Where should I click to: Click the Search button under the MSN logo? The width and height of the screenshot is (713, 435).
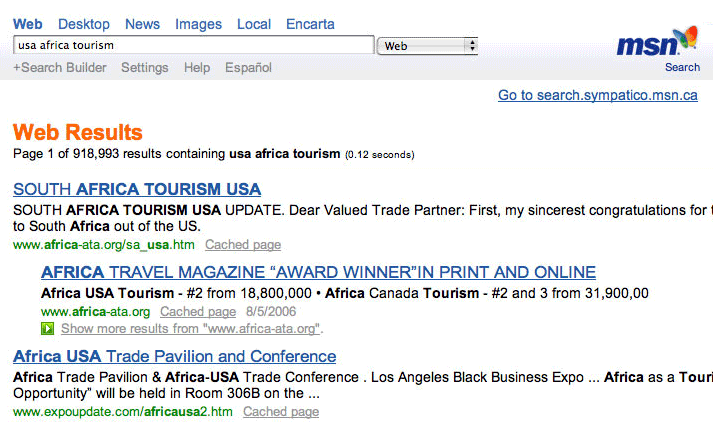pos(682,67)
